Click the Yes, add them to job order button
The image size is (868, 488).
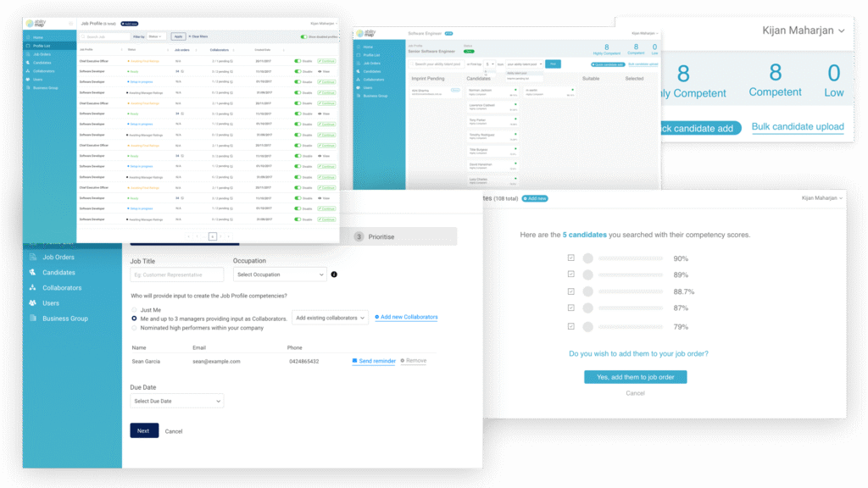635,377
